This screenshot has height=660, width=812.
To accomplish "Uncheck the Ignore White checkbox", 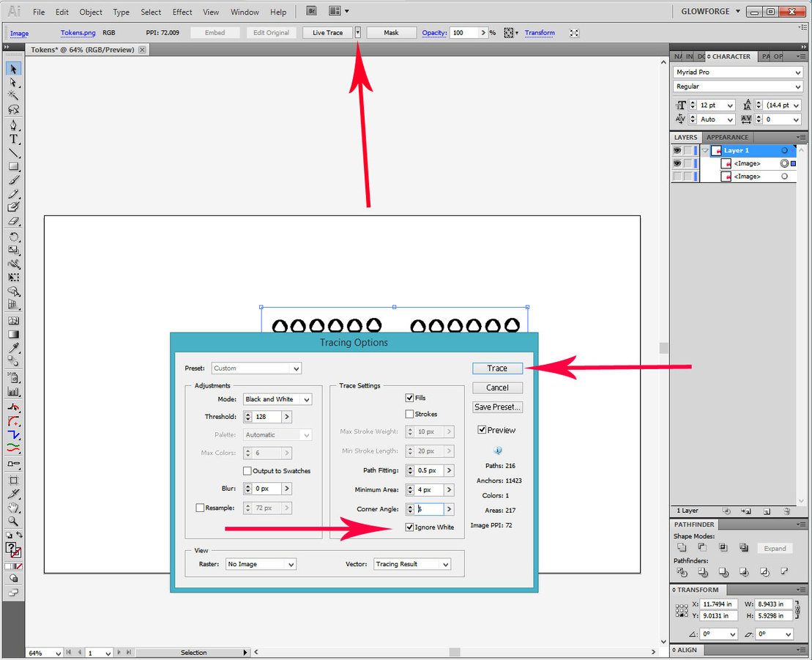I will click(x=409, y=527).
